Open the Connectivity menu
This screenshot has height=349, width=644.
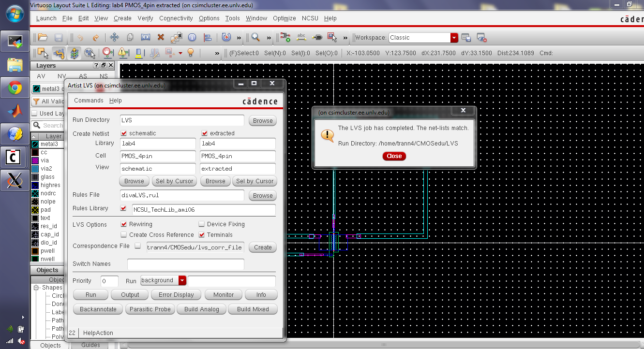pos(176,18)
